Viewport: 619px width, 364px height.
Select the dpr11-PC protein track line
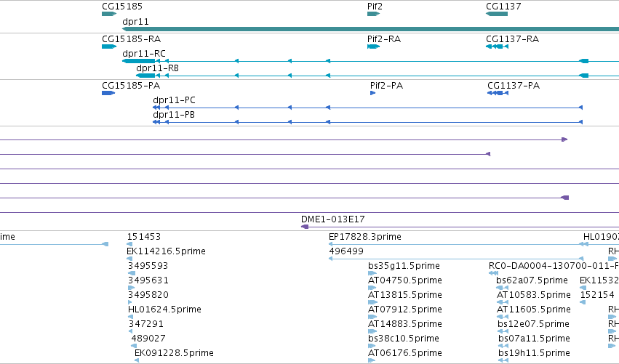(x=367, y=108)
